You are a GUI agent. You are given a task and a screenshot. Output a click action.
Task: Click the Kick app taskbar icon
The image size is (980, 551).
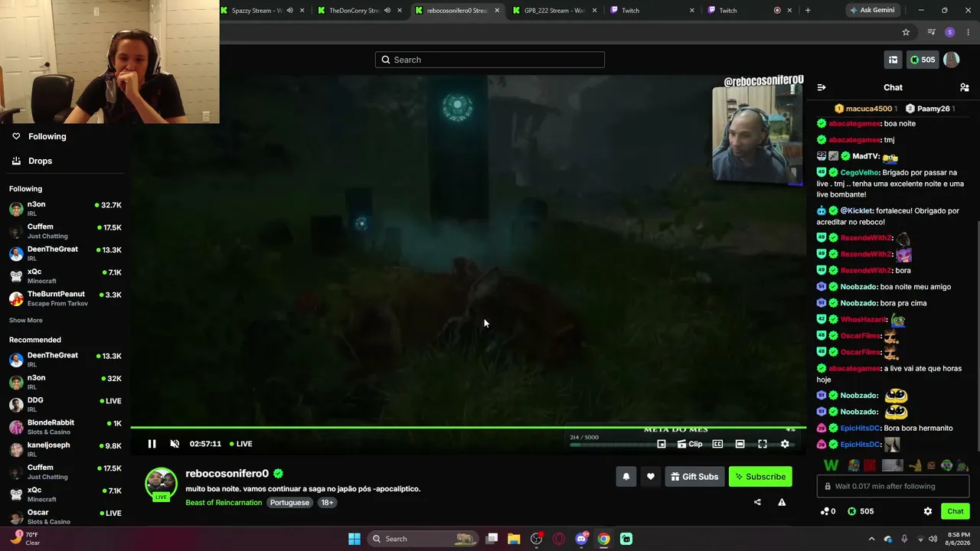click(626, 539)
